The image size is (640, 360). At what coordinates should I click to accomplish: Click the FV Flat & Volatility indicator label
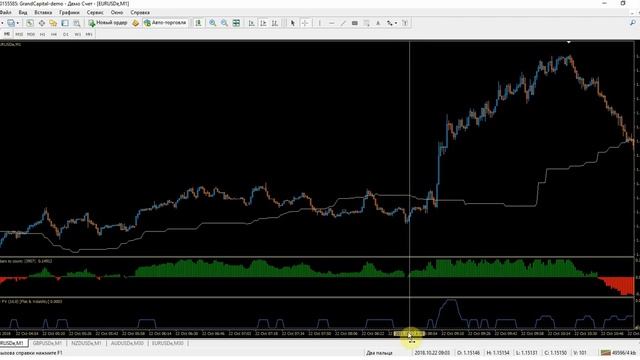point(31,301)
